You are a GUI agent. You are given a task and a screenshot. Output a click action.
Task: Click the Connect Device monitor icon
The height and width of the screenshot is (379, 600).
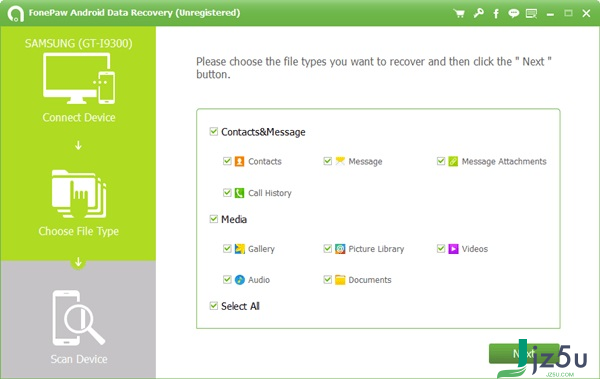(x=79, y=78)
